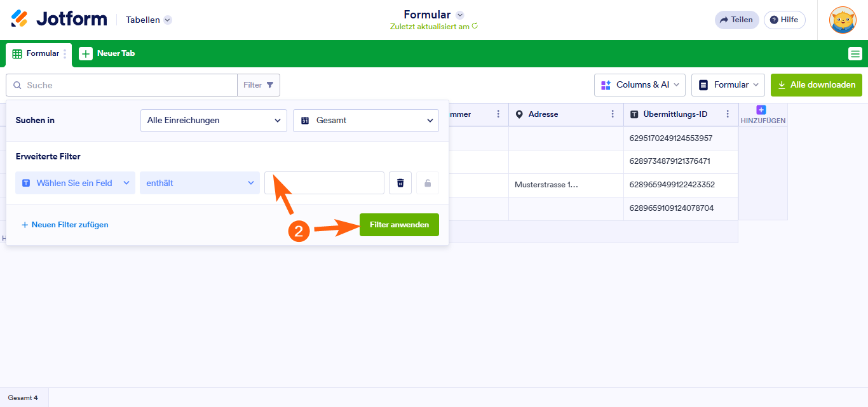The width and height of the screenshot is (868, 407).
Task: Toggle the Filter button next to search
Action: tap(259, 85)
